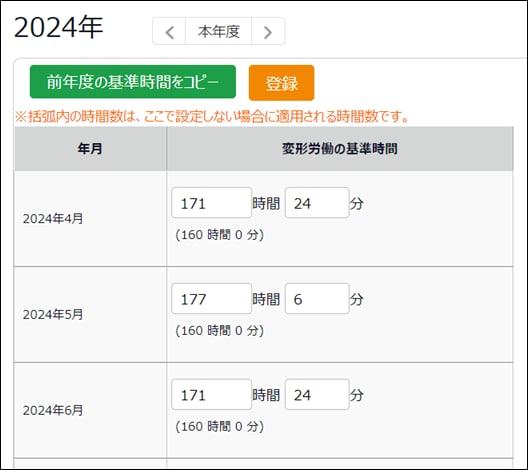Go to next year with right chevron
The height and width of the screenshot is (470, 528).
tap(268, 31)
